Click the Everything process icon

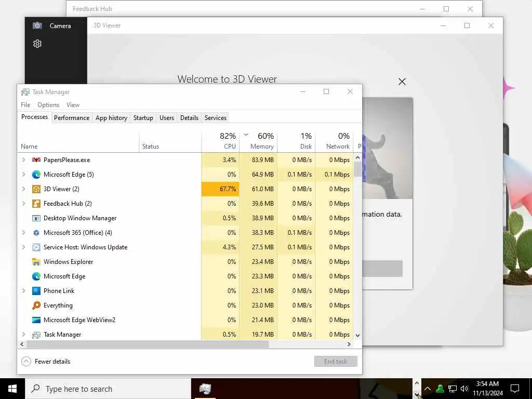pos(36,305)
